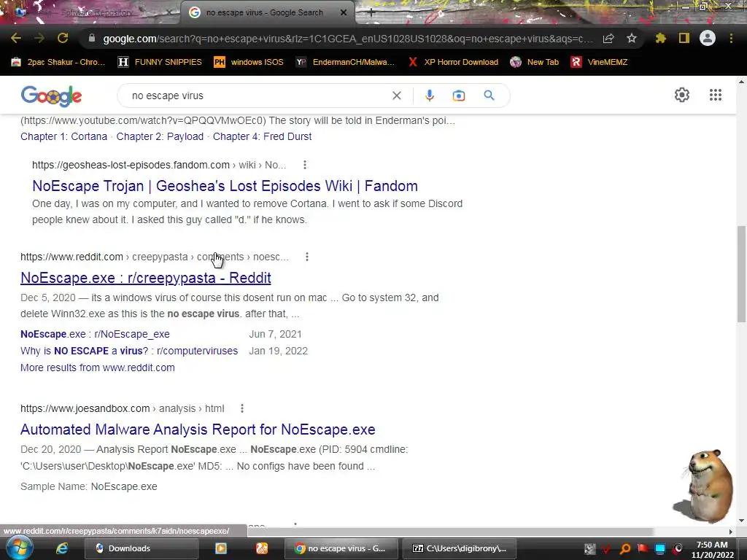Search by image with camera icon
This screenshot has height=560, width=747.
(x=458, y=96)
